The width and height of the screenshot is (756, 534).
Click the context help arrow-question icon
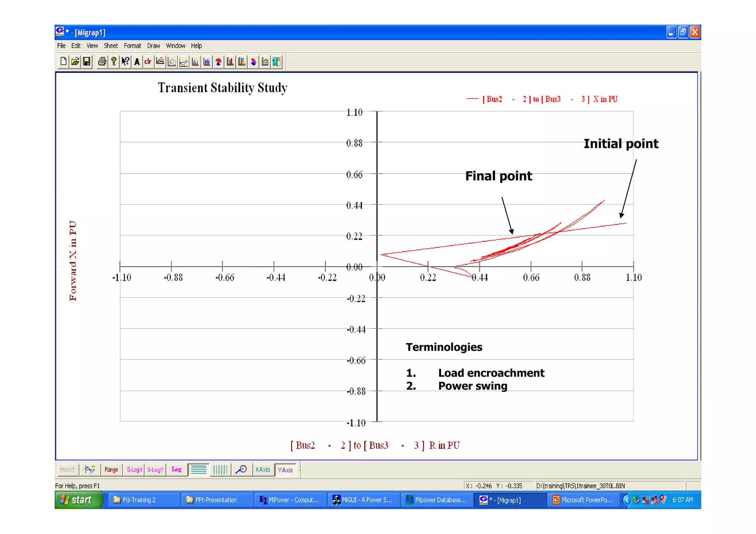click(126, 62)
